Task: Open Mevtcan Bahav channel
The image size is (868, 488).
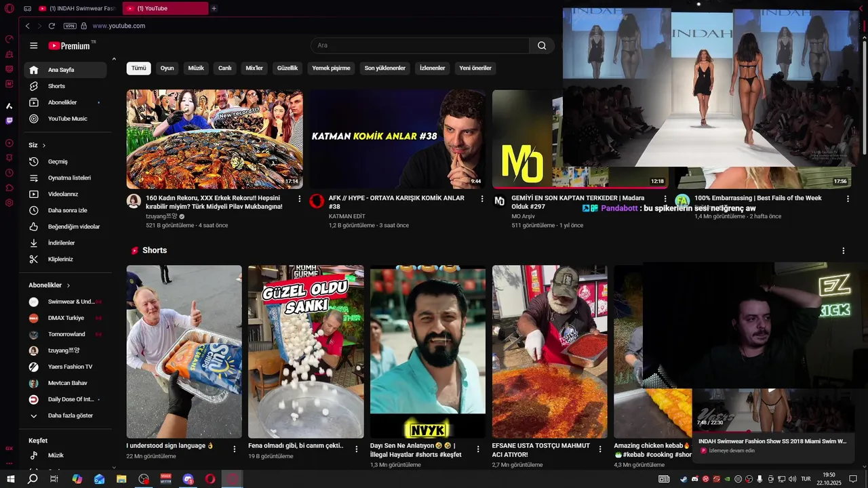Action: pos(65,383)
